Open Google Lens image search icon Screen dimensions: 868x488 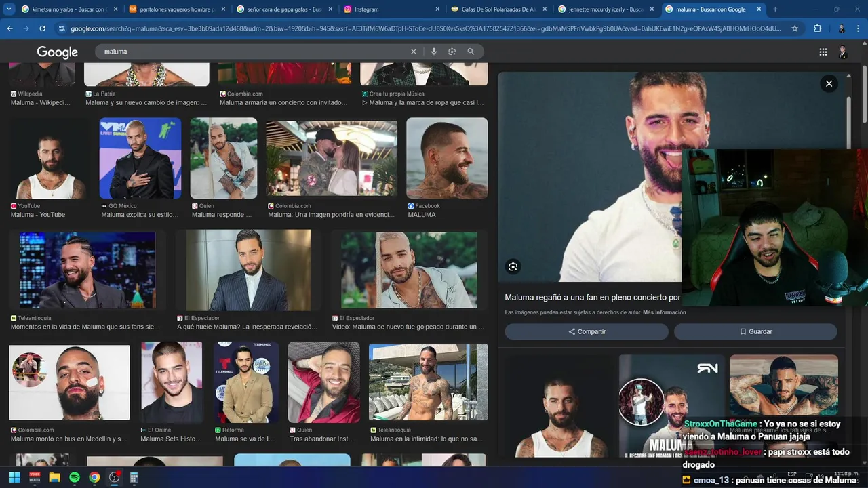click(x=452, y=52)
